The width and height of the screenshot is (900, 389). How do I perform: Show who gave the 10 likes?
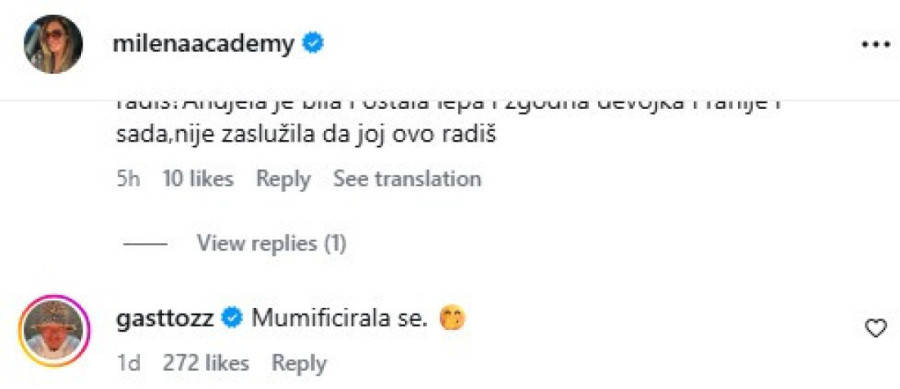pyautogui.click(x=198, y=179)
